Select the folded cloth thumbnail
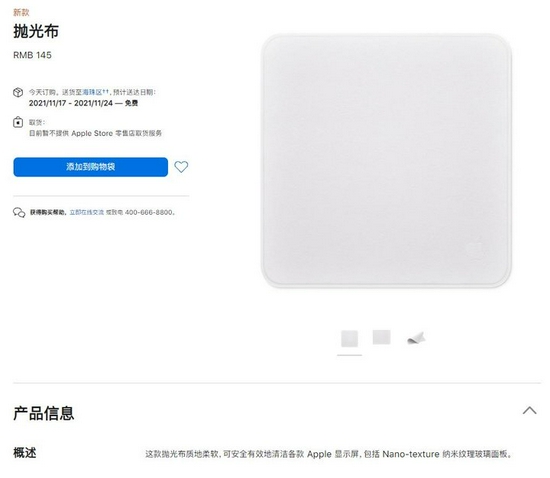550x478 pixels. pyautogui.click(x=416, y=338)
